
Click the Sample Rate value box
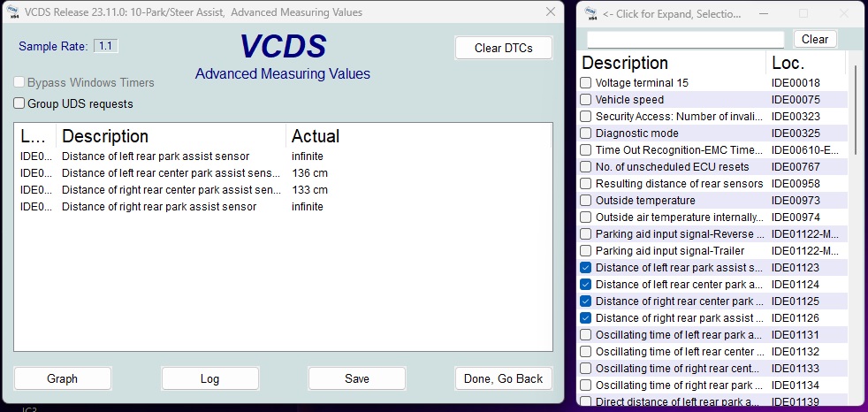(x=105, y=46)
